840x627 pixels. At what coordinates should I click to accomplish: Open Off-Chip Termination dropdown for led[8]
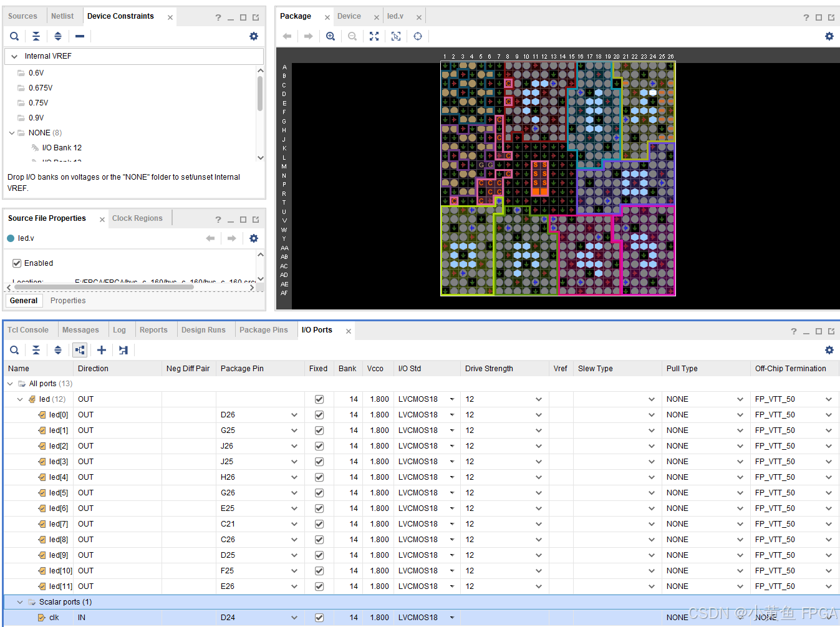coord(829,540)
